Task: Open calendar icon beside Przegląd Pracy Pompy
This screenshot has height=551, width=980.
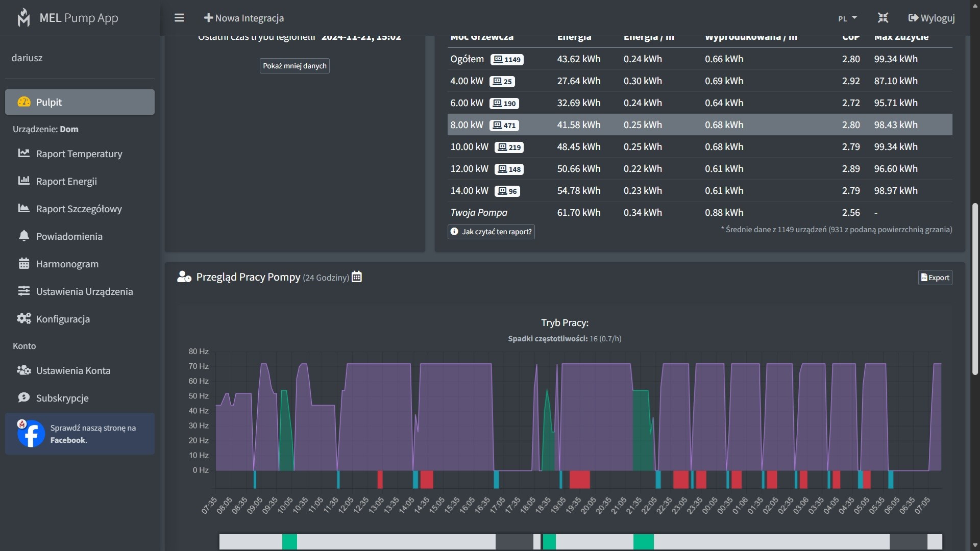Action: 357,277
